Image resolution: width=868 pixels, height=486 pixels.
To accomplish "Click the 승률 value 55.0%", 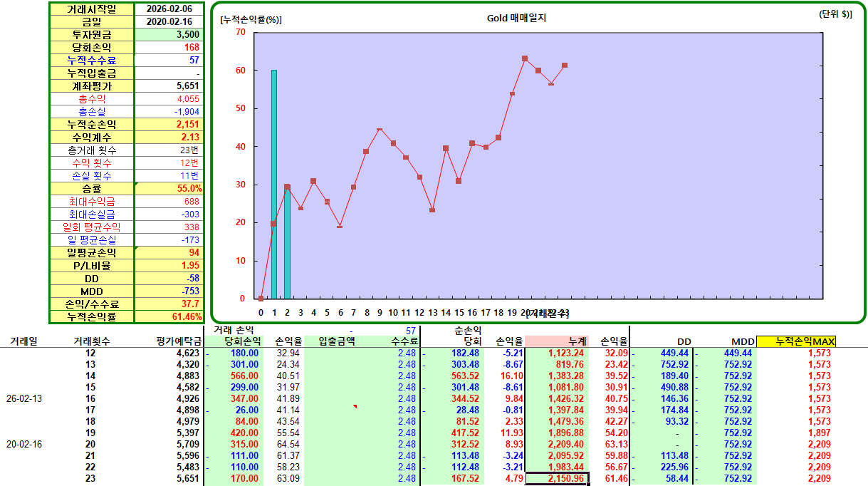I will click(168, 188).
